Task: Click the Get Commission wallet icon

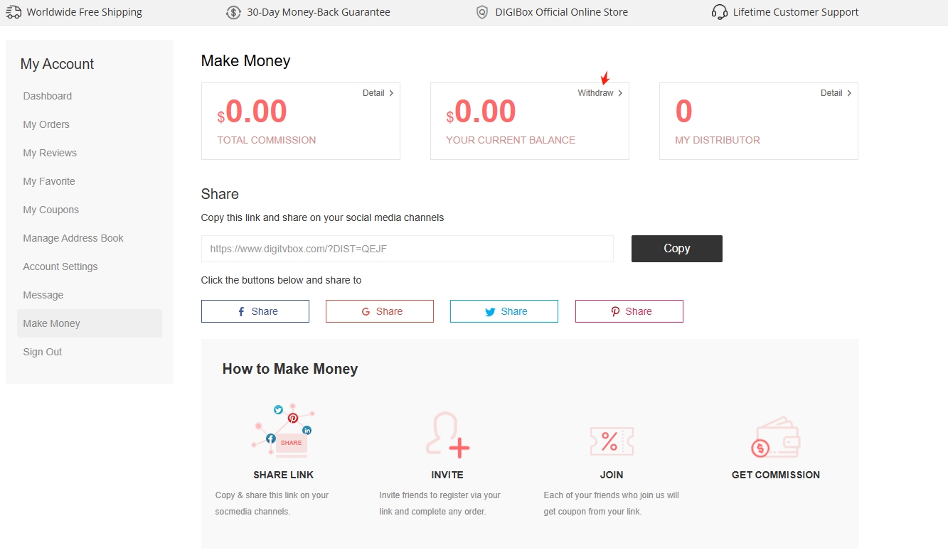Action: pos(775,437)
